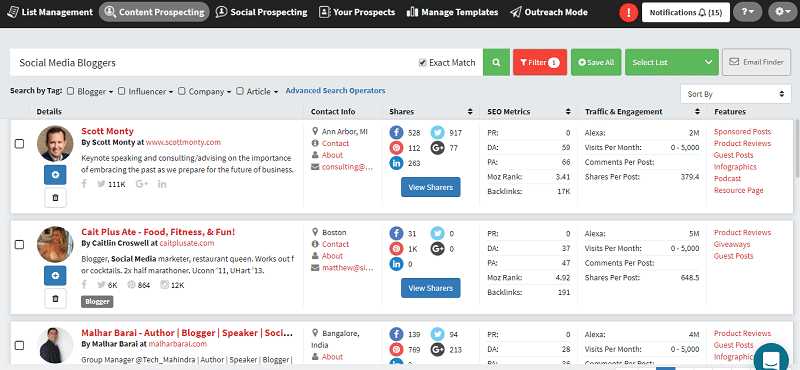Click Cait Plus Ate Twitter 6K icon
Screen dimensions: 800x370
[x=102, y=285]
